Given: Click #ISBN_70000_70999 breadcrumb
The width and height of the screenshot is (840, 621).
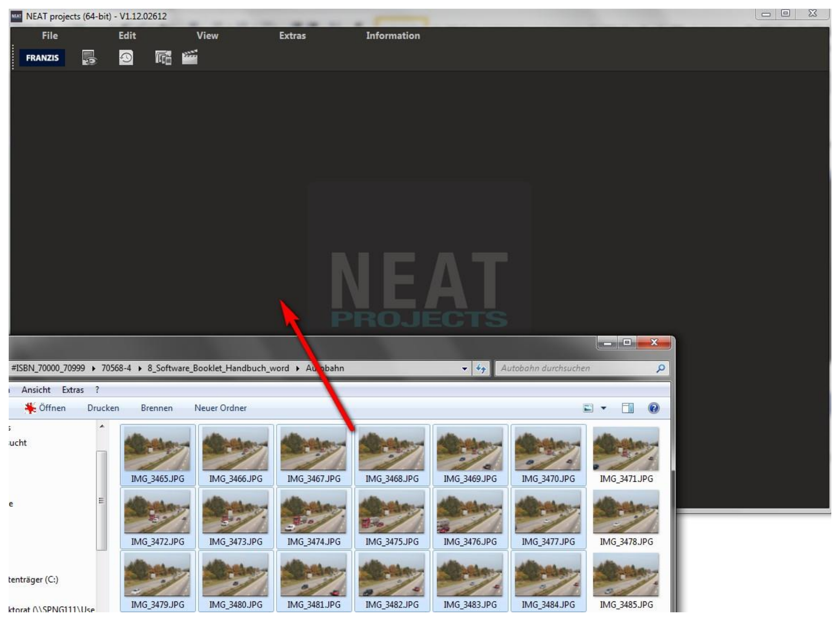Looking at the screenshot, I should click(x=48, y=368).
